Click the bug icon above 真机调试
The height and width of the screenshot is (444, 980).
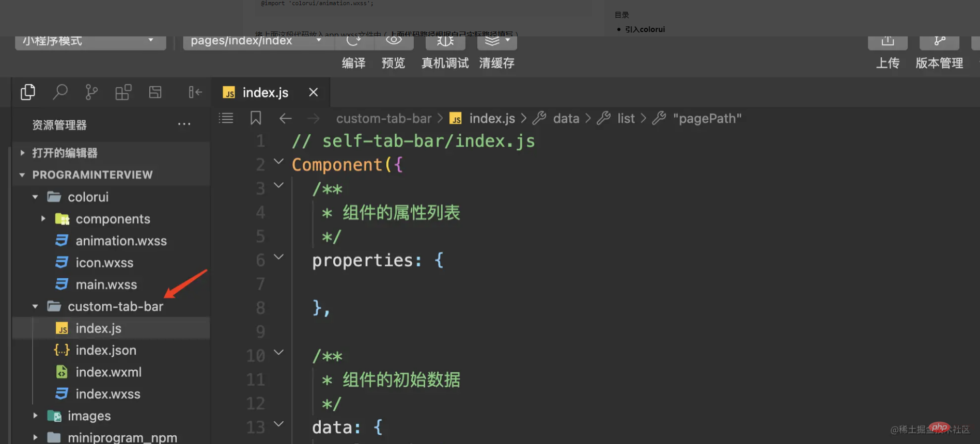point(445,41)
